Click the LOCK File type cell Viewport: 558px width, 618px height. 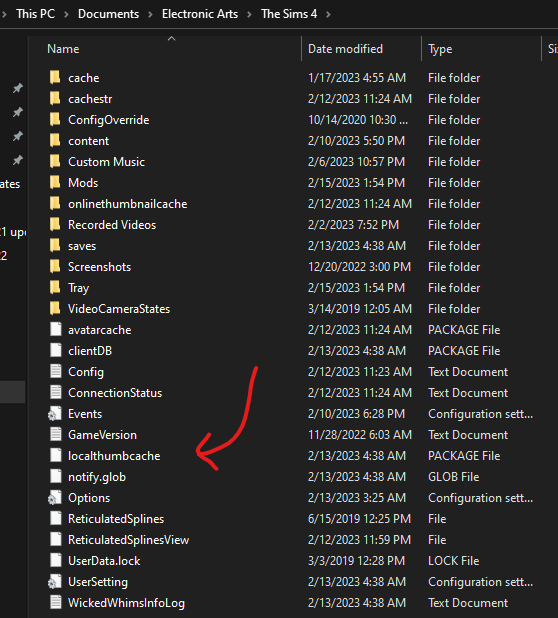coord(454,560)
